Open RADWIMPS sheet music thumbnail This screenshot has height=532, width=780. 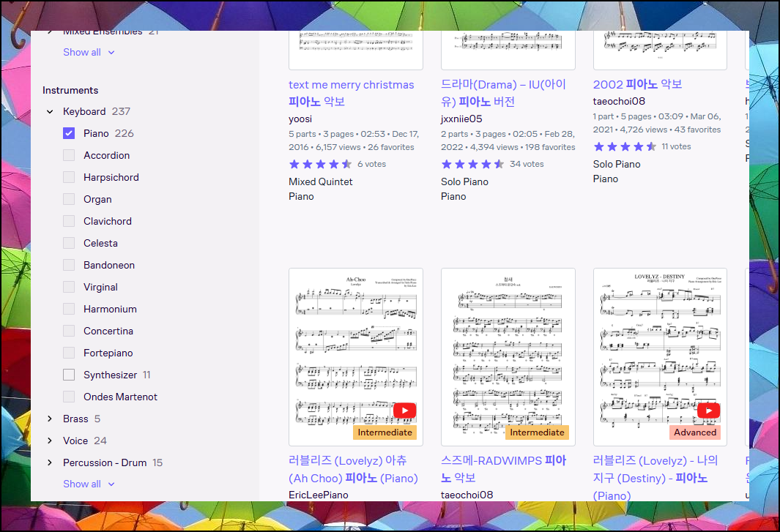pos(508,357)
